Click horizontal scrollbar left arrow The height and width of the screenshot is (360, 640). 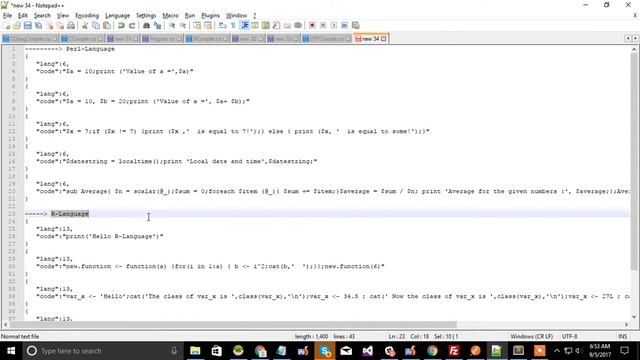(5, 324)
